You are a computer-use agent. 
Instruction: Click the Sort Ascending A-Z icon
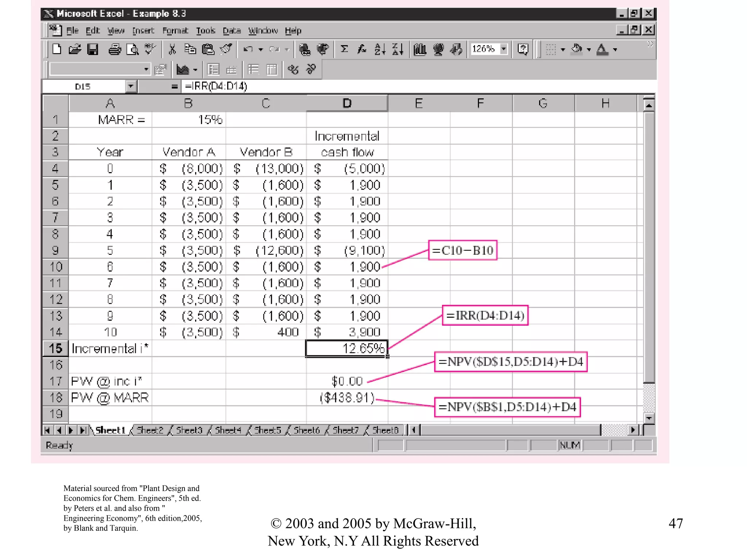tap(380, 49)
